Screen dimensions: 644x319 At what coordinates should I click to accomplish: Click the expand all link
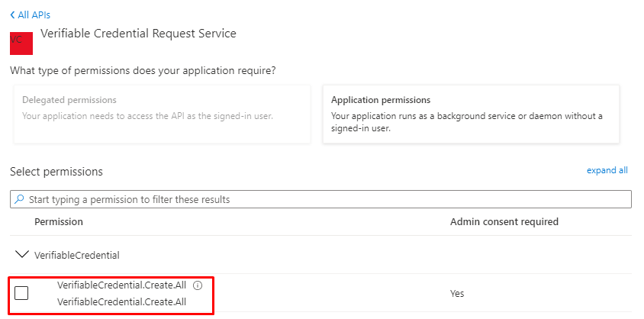click(x=607, y=170)
